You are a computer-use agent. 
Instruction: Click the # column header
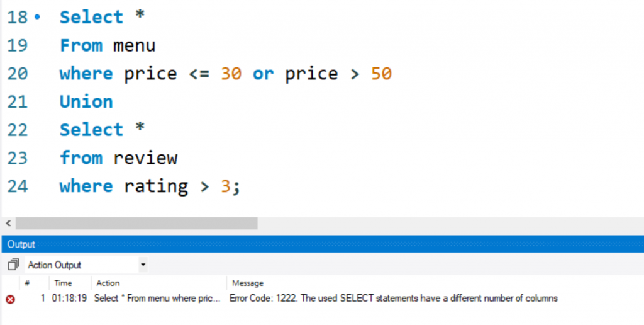point(27,283)
